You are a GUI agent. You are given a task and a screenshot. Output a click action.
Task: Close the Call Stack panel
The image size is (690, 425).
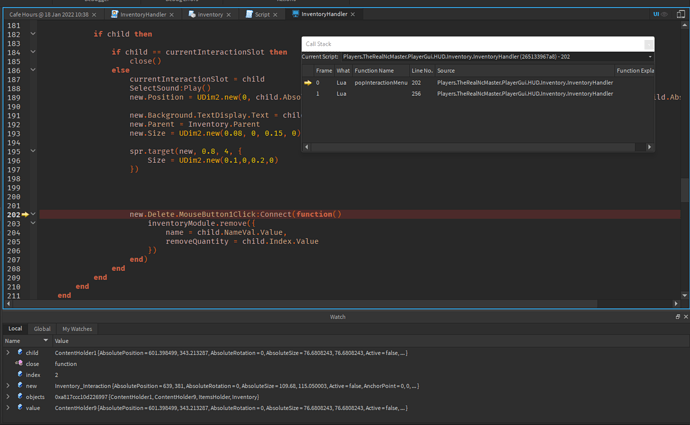[648, 44]
